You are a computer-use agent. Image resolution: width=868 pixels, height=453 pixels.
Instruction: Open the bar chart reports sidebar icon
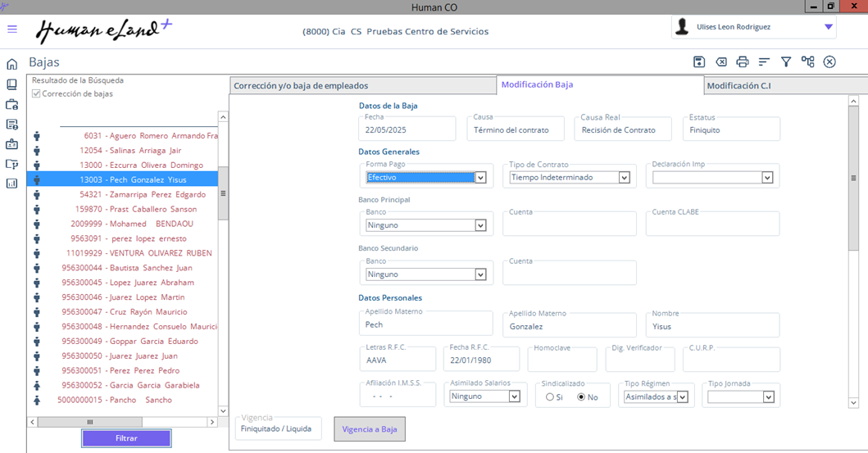tap(12, 183)
